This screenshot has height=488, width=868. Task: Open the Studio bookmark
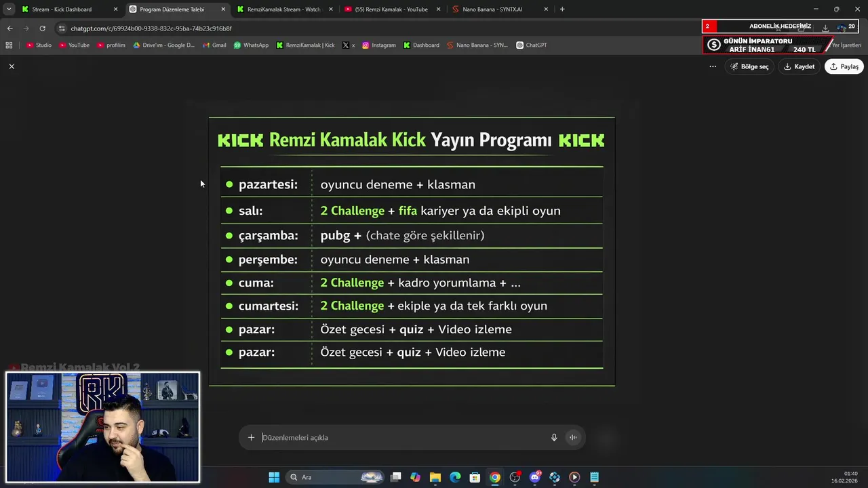point(39,45)
